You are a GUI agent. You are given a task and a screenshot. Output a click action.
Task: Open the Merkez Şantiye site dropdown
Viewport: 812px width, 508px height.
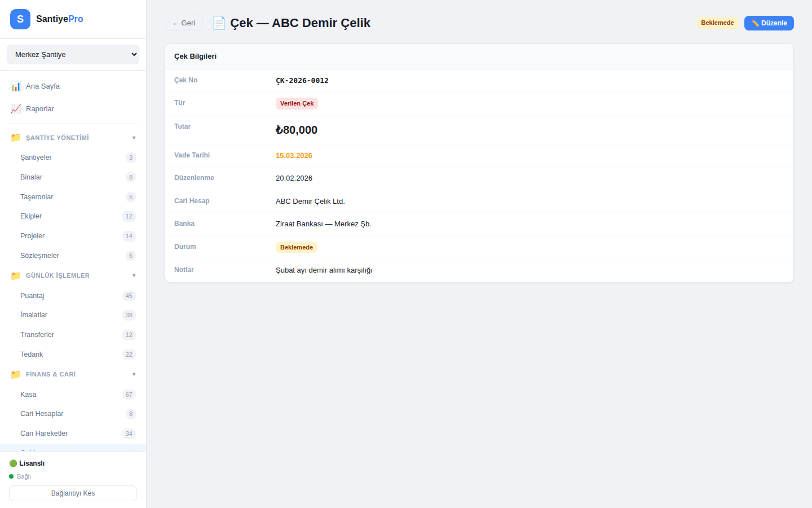73,55
